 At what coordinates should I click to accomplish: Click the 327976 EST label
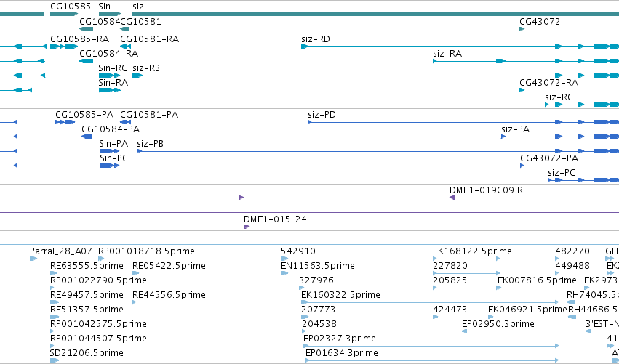click(x=316, y=280)
